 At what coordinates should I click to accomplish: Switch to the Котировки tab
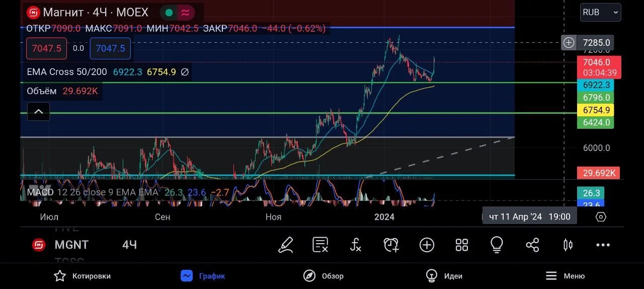point(82,276)
